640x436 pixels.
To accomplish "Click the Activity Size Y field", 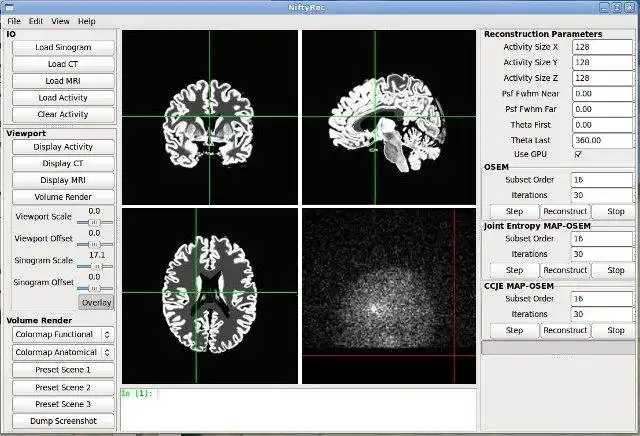I will coord(602,62).
